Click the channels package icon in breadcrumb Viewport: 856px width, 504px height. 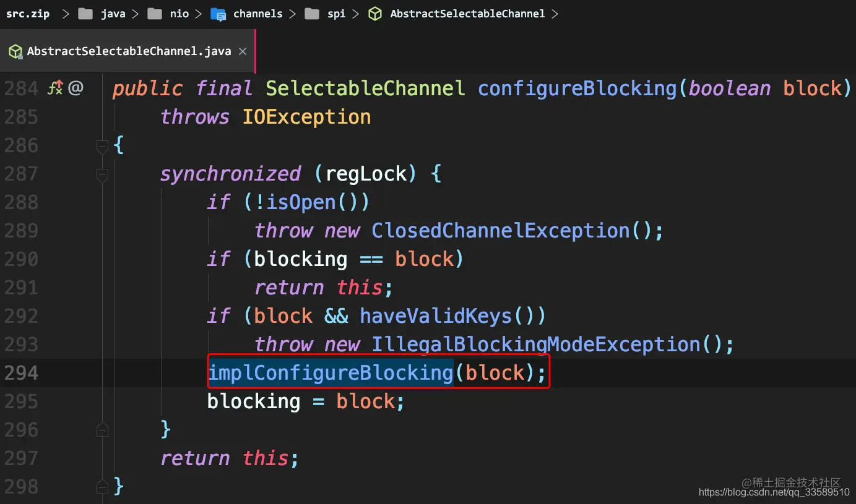pos(218,14)
